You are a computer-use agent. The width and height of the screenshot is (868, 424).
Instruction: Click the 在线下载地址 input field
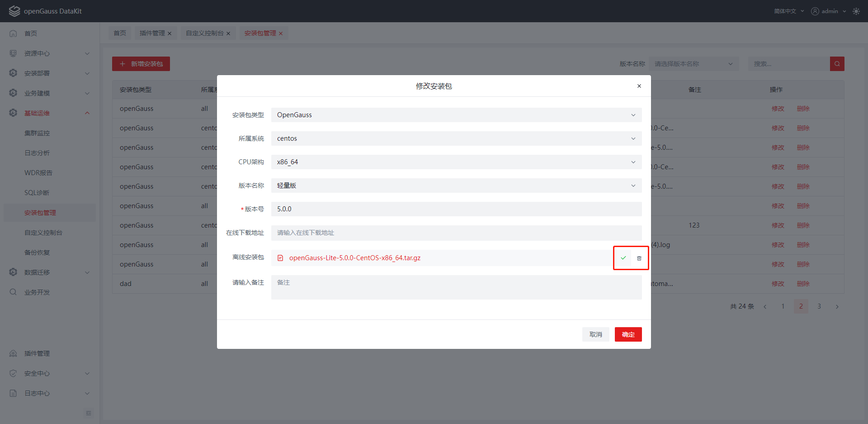[x=456, y=233]
